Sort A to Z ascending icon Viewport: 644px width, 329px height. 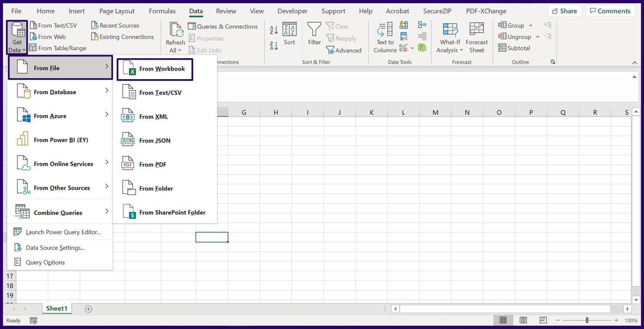(x=274, y=30)
